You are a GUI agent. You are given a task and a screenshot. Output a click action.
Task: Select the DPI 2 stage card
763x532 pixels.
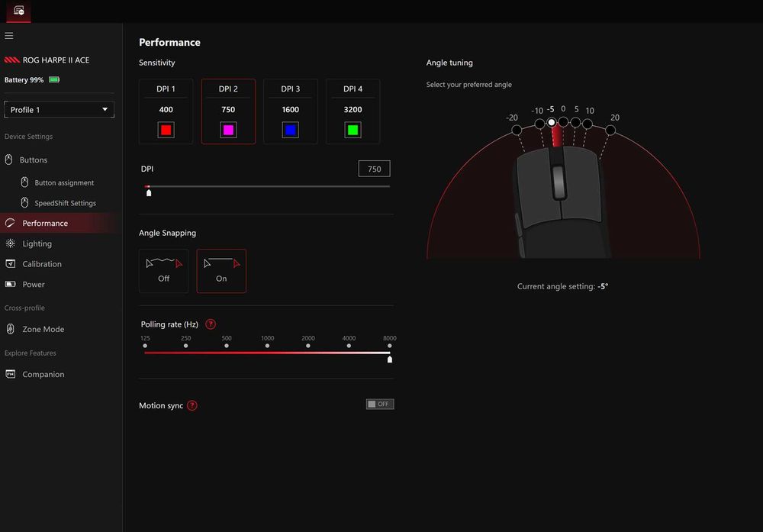pos(228,111)
